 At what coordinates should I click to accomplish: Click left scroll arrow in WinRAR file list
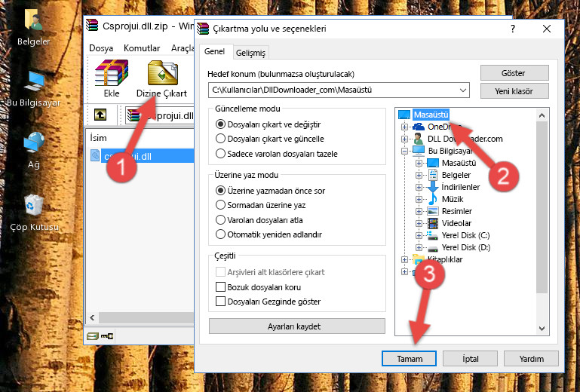pos(92,317)
